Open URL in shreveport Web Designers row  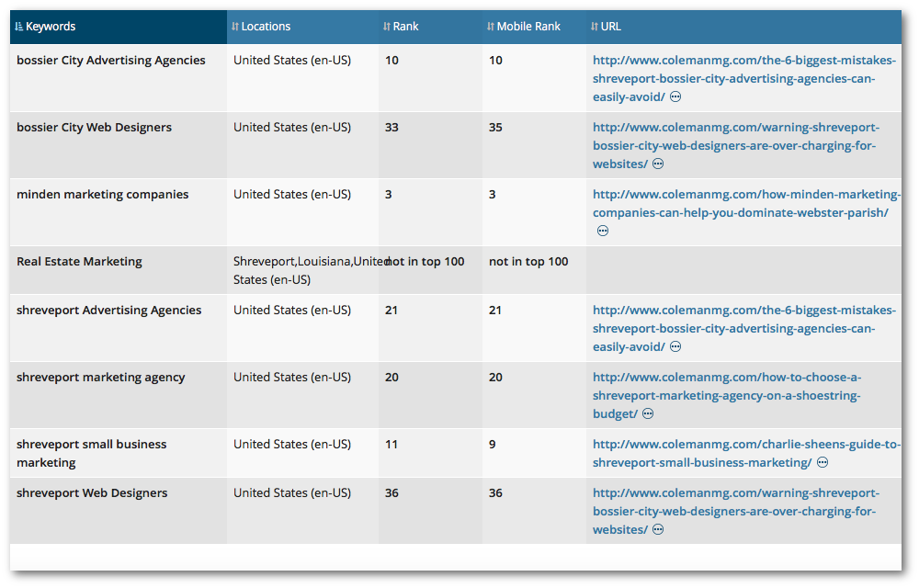735,511
